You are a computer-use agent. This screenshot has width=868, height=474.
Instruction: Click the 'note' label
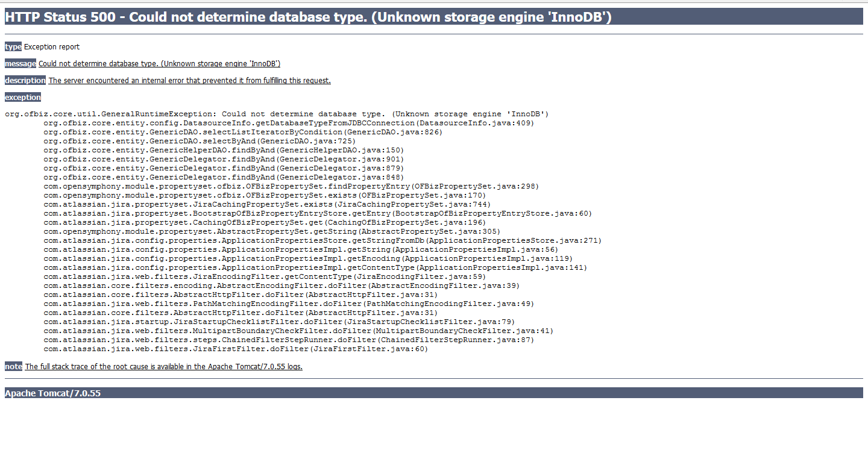click(x=13, y=367)
